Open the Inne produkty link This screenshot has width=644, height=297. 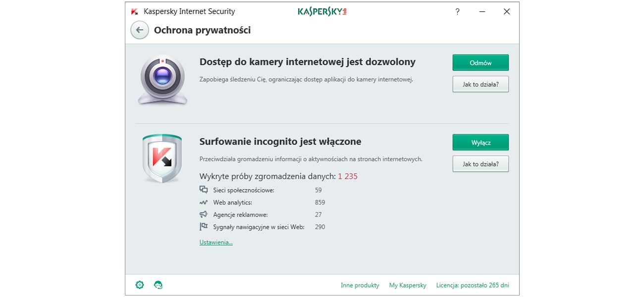coord(360,285)
